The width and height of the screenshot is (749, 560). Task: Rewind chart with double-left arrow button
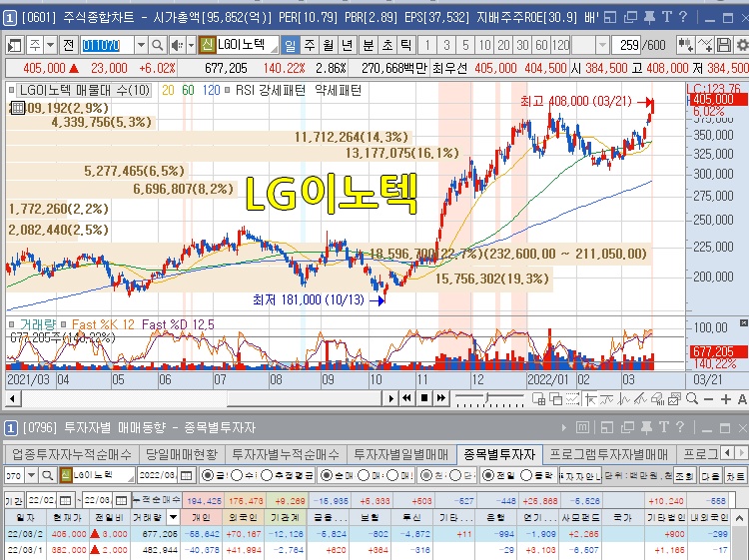(x=407, y=398)
